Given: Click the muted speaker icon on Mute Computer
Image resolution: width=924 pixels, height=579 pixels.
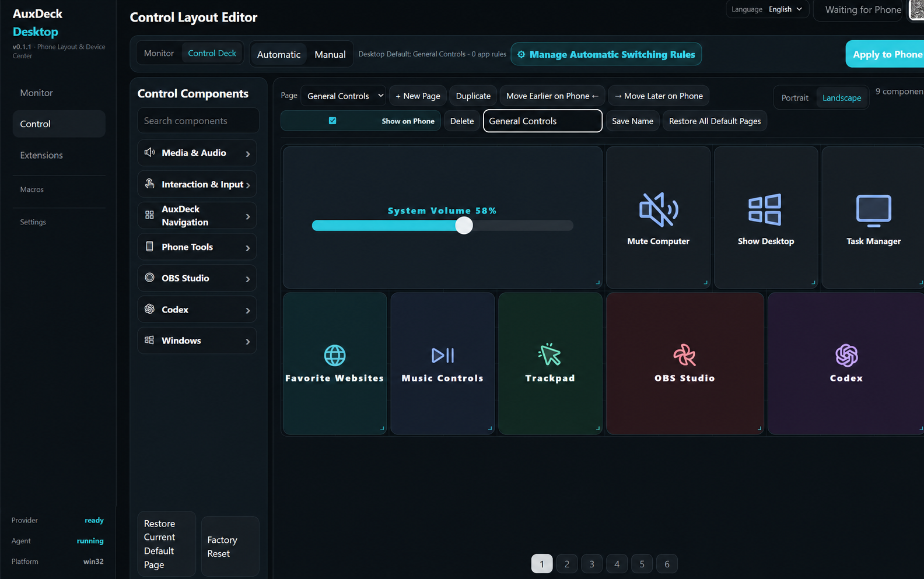Looking at the screenshot, I should coord(658,209).
